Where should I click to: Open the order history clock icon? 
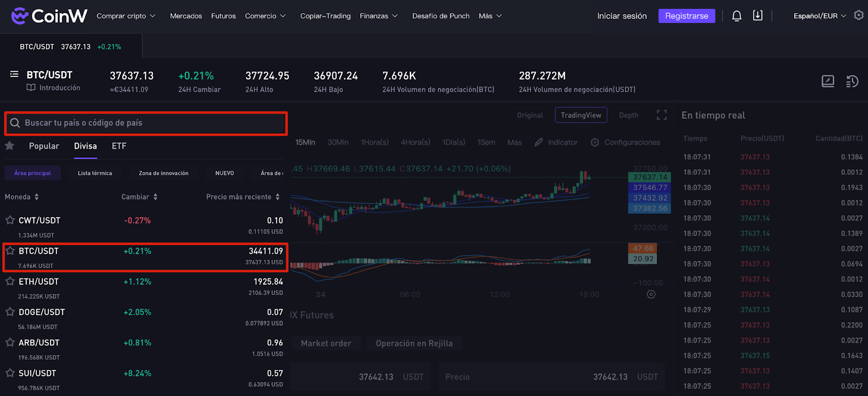pos(852,81)
